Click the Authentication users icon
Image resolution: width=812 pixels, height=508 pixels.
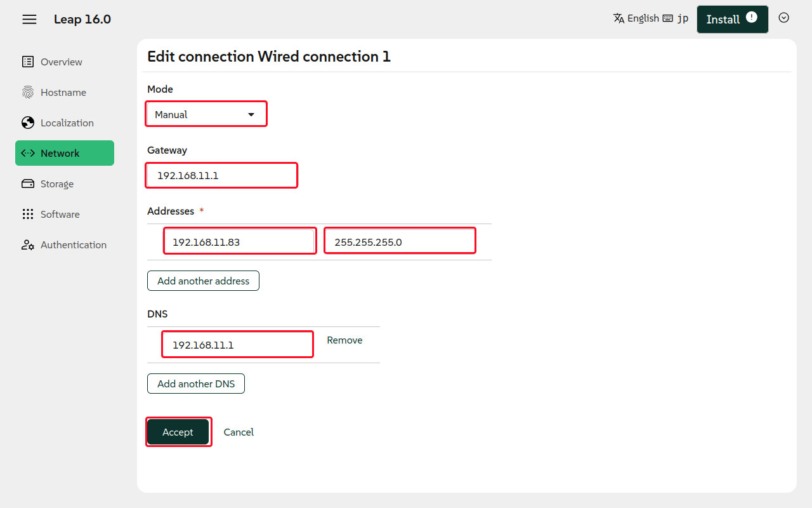[x=28, y=244]
